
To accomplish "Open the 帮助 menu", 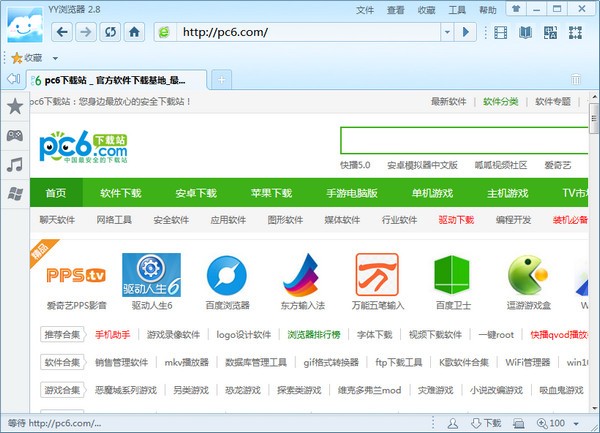I will 488,10.
